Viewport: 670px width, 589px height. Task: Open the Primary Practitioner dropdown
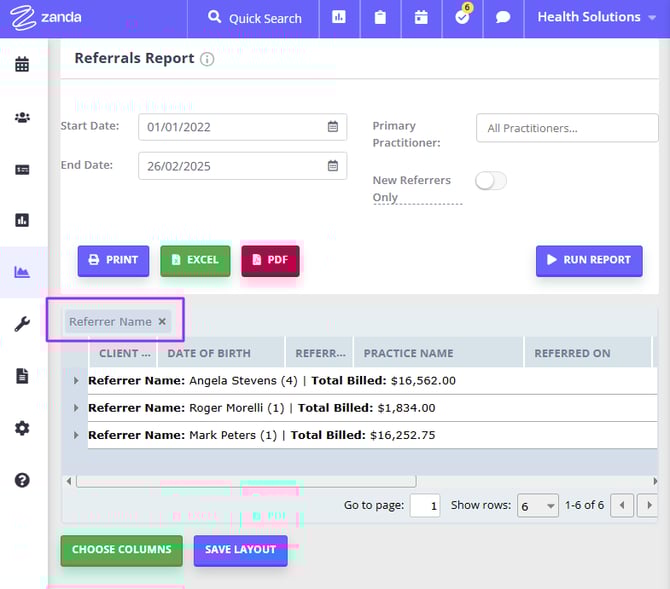pos(566,128)
